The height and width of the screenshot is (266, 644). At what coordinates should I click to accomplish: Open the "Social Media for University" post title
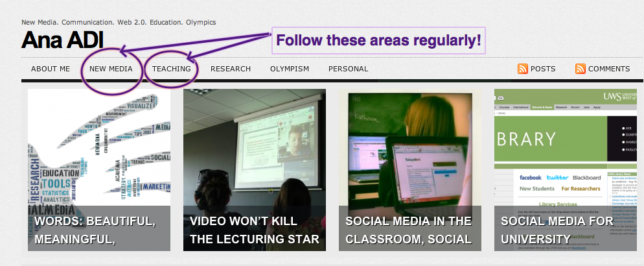pyautogui.click(x=557, y=230)
